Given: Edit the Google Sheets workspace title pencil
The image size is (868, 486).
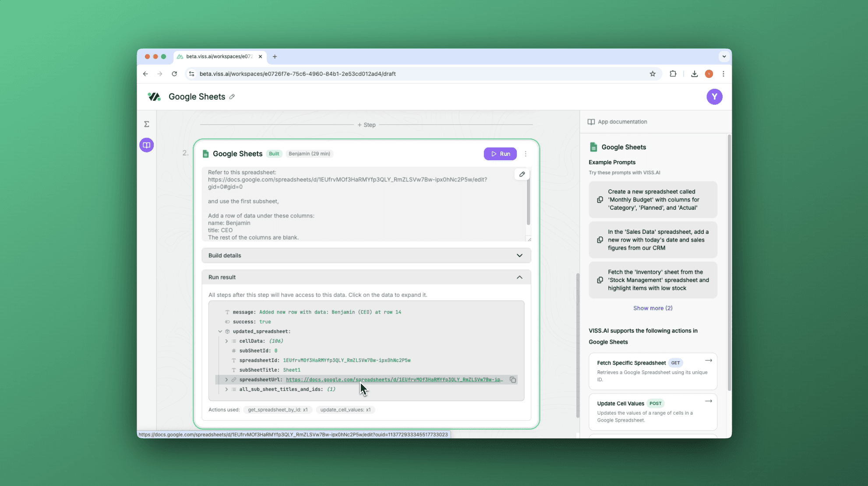Looking at the screenshot, I should pyautogui.click(x=232, y=97).
